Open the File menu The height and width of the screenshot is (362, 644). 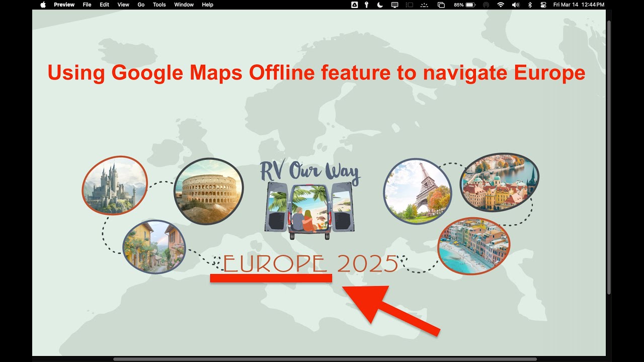click(x=87, y=5)
